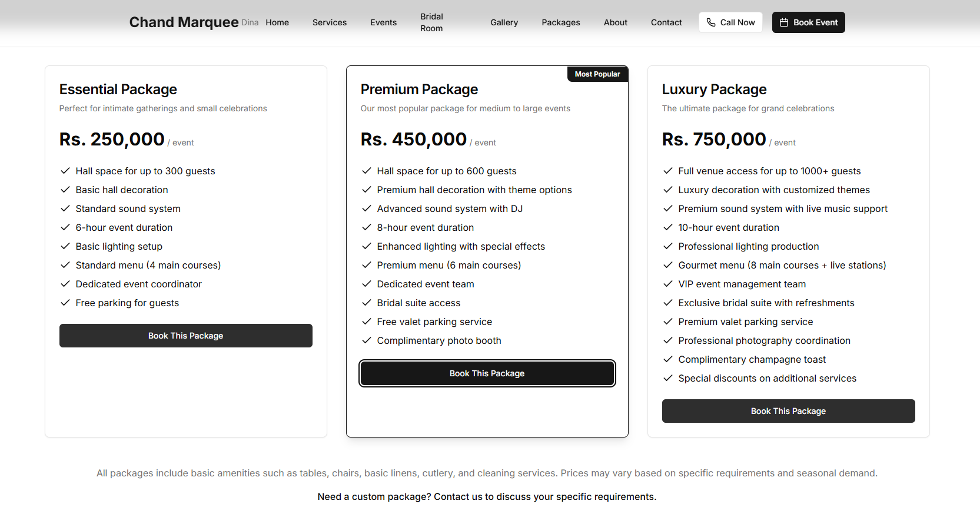Open the Gallery page

(x=504, y=22)
